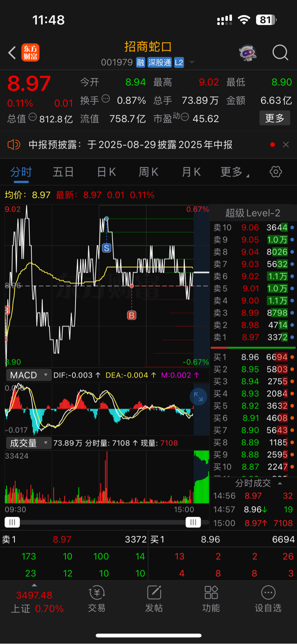Screen dimensions: 297x644
Task: Switch to the 五日 tab
Action: [63, 172]
